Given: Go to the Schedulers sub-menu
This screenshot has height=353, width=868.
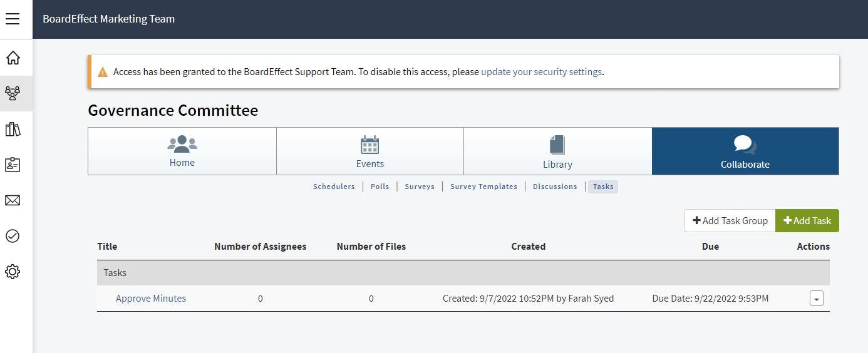Looking at the screenshot, I should [x=334, y=187].
